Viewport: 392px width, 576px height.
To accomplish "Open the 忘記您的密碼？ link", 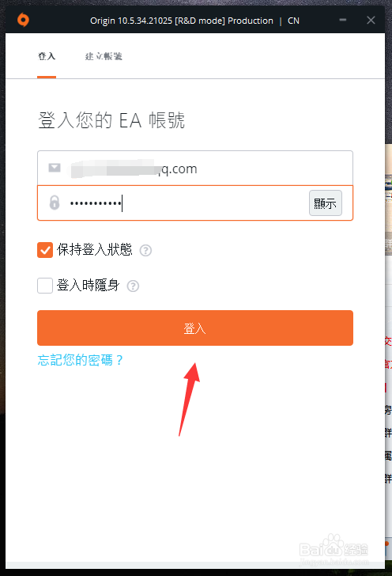I will (x=80, y=360).
